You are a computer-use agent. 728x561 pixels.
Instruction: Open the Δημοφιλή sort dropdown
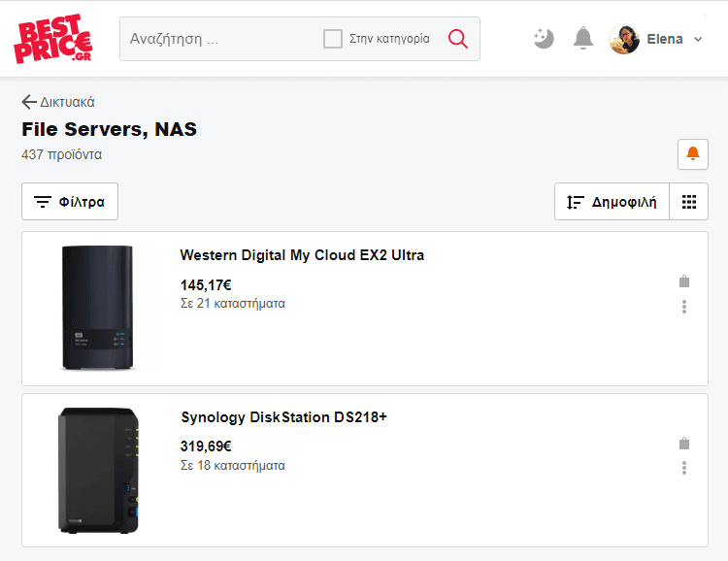coord(612,202)
